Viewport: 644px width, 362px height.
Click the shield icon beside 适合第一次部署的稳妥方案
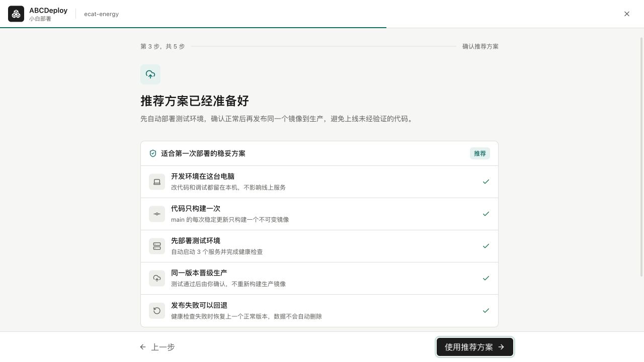[x=153, y=153]
